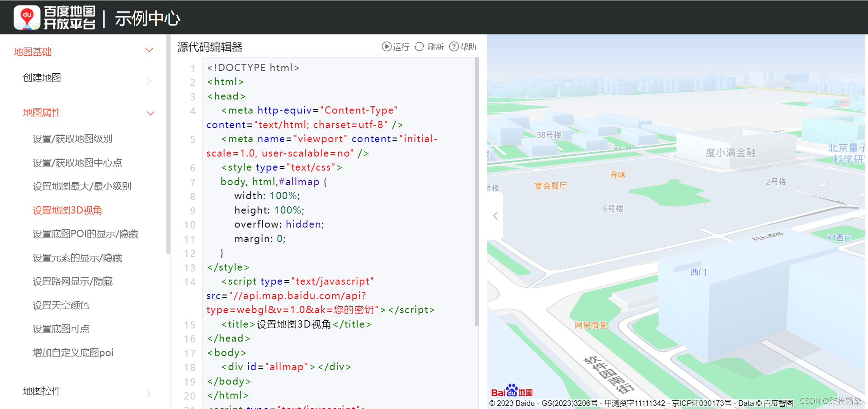Click the 运行 text label
Image resolution: width=868 pixels, height=409 pixels.
click(401, 47)
